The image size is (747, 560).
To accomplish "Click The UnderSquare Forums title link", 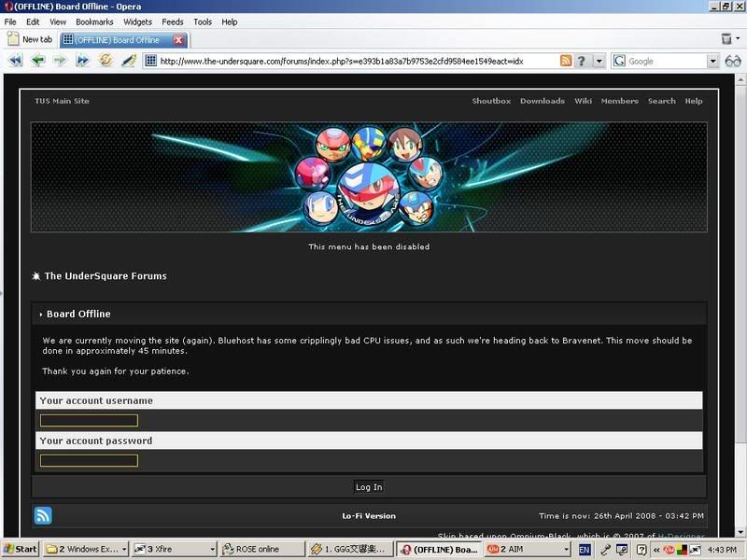I will [x=106, y=275].
